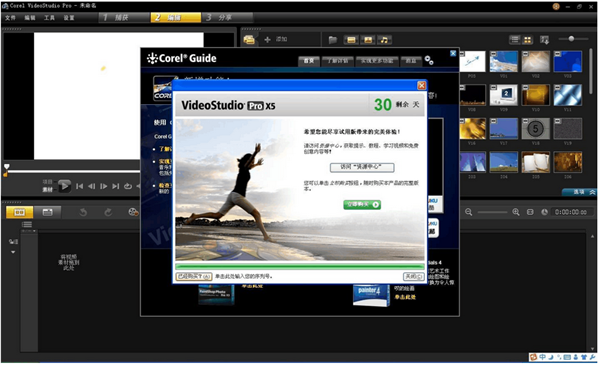Click the IME 中 language tray icon

pyautogui.click(x=543, y=357)
